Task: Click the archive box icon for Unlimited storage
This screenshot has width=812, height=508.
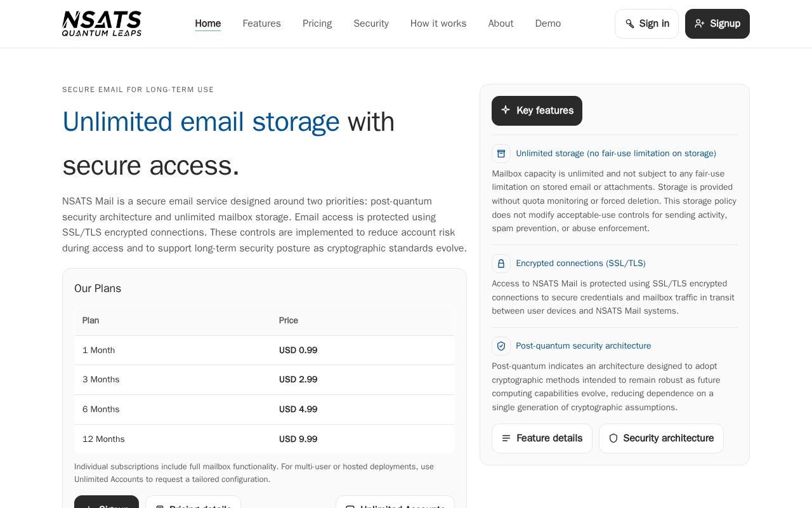Action: click(501, 154)
